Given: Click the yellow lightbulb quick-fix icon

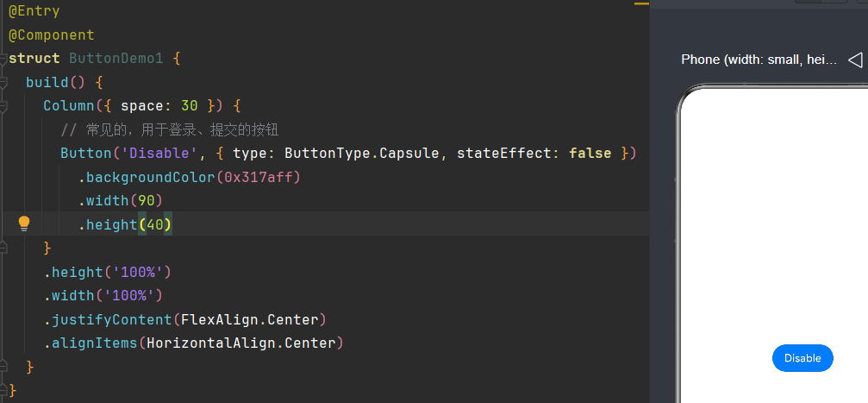Looking at the screenshot, I should [x=24, y=224].
